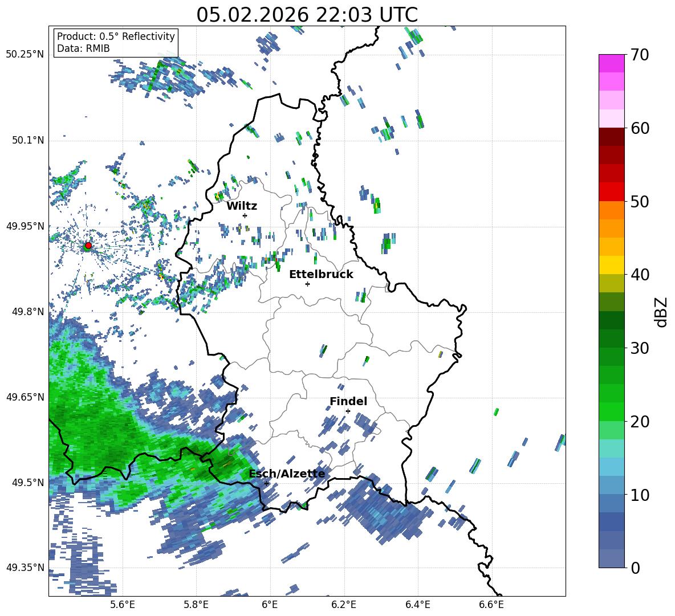Click the yellow 40 dBZ colorbar segment
This screenshot has height=616, width=675.
(x=611, y=266)
